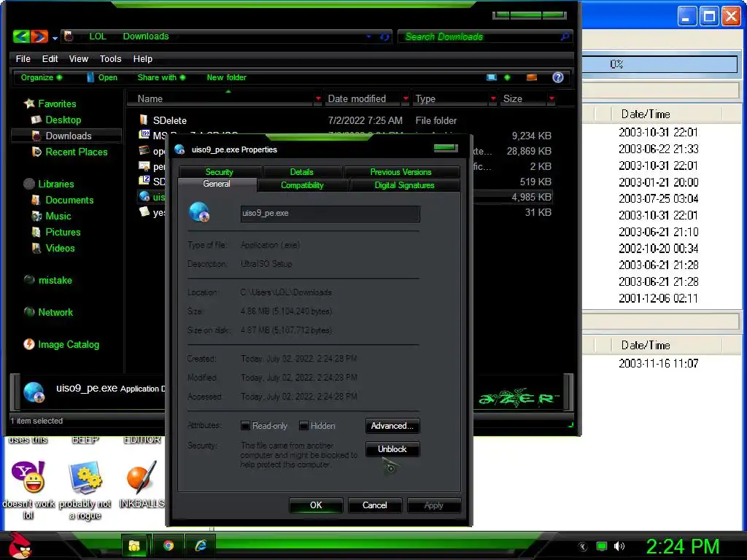Open the Yahoo Messenger desktop icon
Viewport: 747px width, 560px height.
pyautogui.click(x=28, y=476)
